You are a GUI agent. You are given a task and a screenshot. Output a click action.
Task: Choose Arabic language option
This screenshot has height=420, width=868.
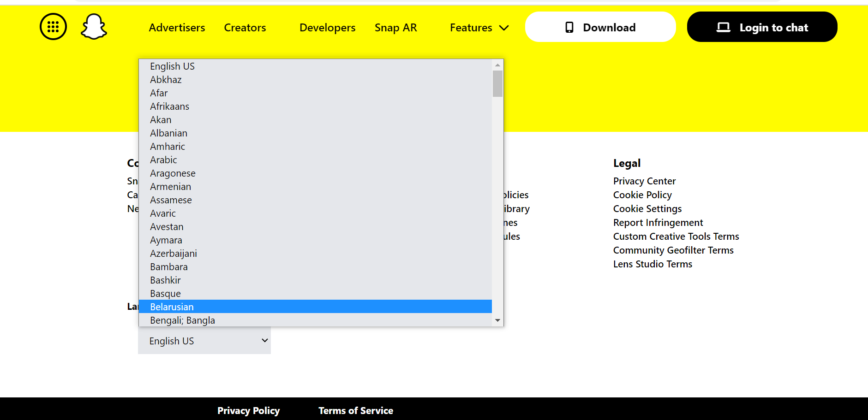[315, 160]
